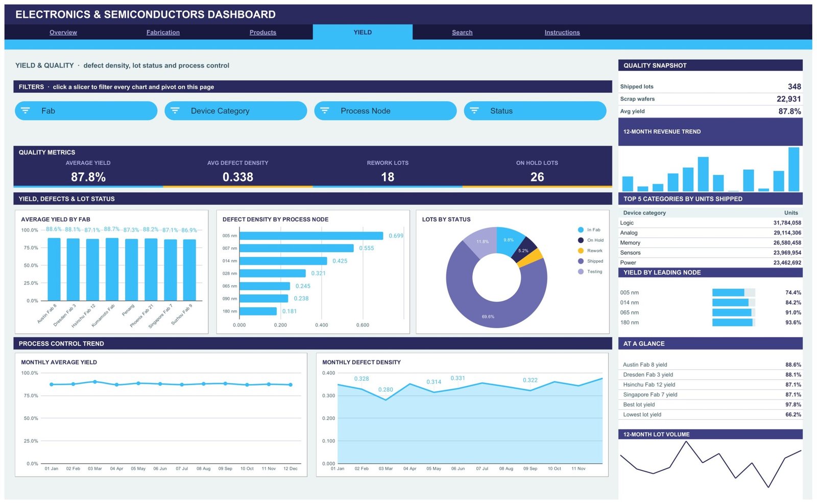Open the Device Category slicer

pyautogui.click(x=235, y=111)
